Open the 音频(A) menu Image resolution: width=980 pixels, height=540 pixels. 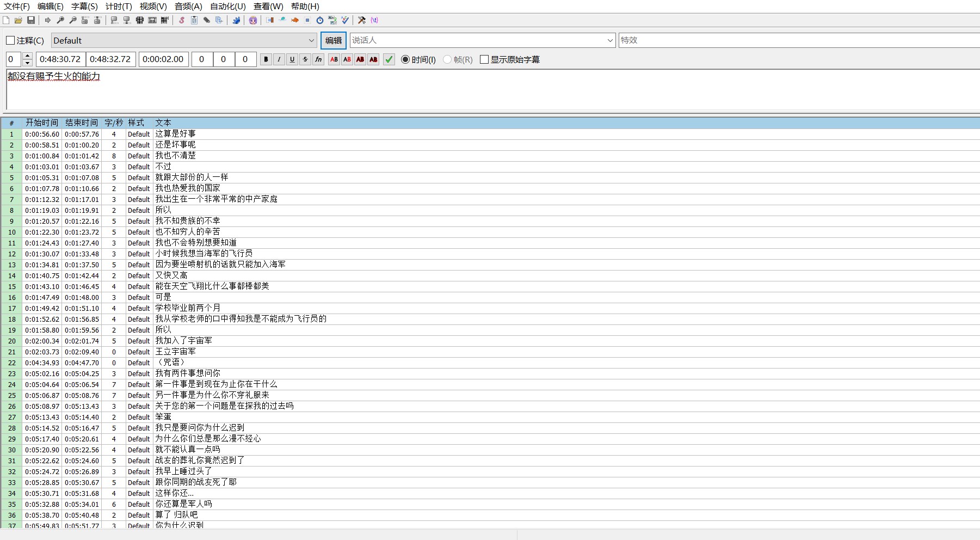[x=188, y=7]
